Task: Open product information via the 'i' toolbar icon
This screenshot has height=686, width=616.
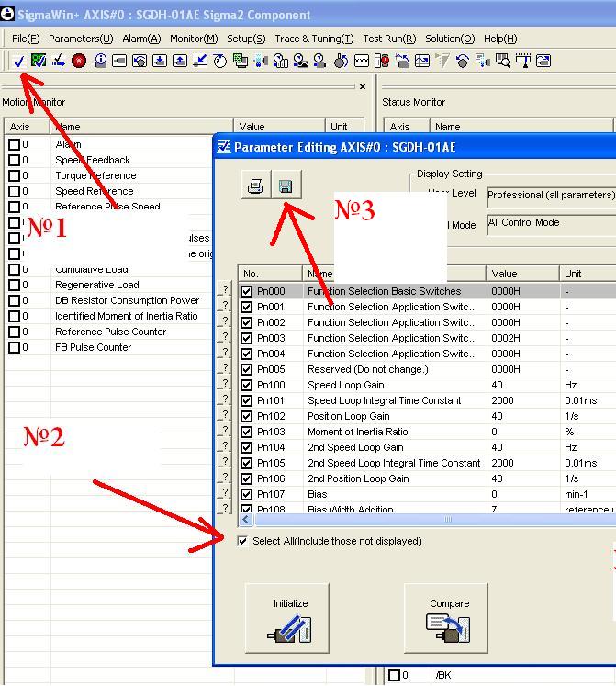Action: click(x=100, y=61)
